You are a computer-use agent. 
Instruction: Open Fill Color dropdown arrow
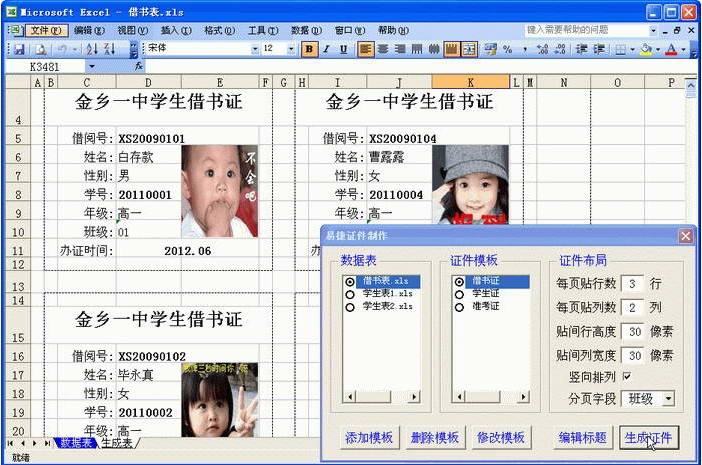pos(658,49)
